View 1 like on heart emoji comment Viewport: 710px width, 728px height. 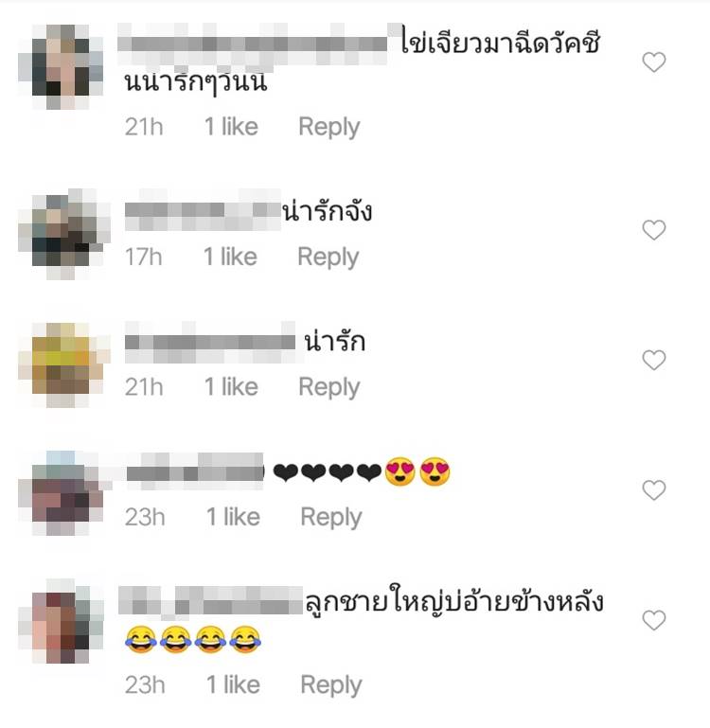[233, 517]
